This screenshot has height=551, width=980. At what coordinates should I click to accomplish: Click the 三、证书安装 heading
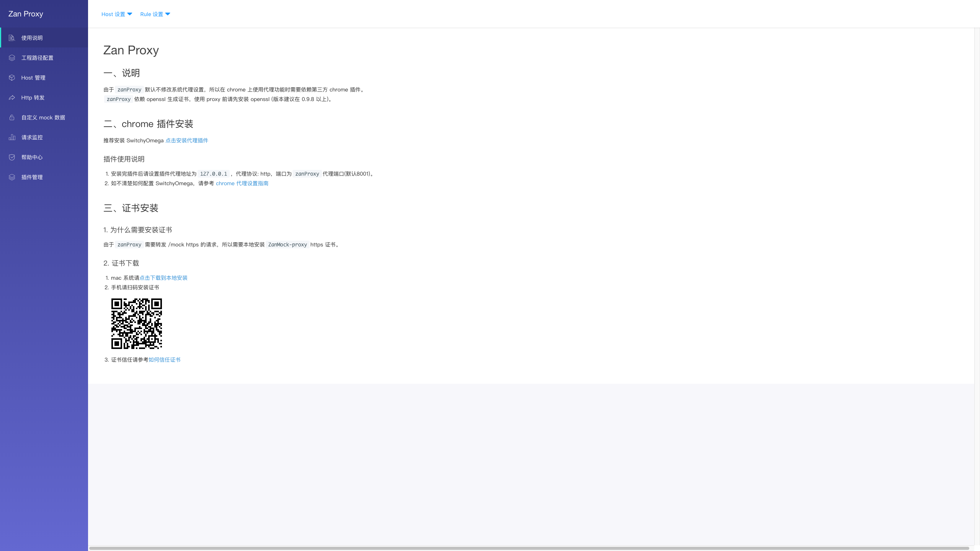131,208
